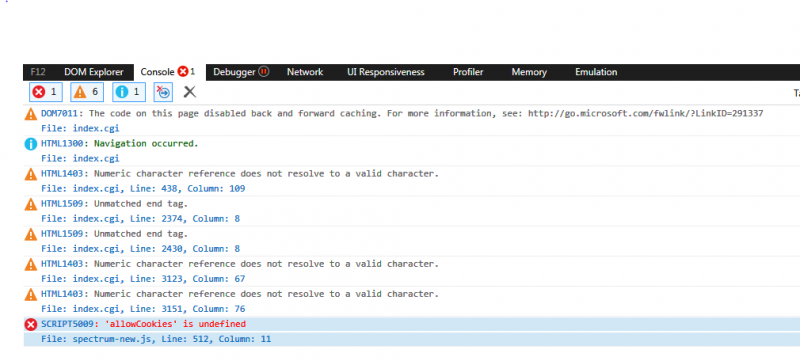800x361 pixels.
Task: Clear the console with the X icon
Action: point(190,92)
